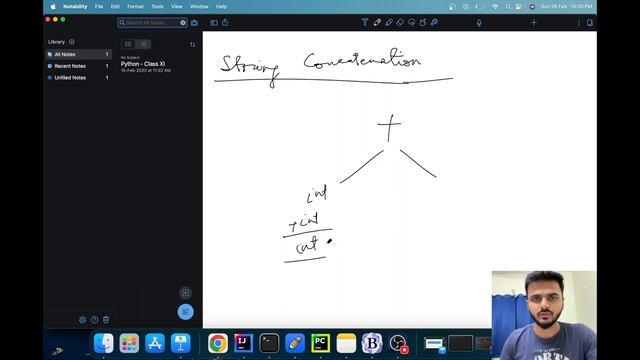Open the B app in the Dock
The image size is (640, 360).
point(372,343)
